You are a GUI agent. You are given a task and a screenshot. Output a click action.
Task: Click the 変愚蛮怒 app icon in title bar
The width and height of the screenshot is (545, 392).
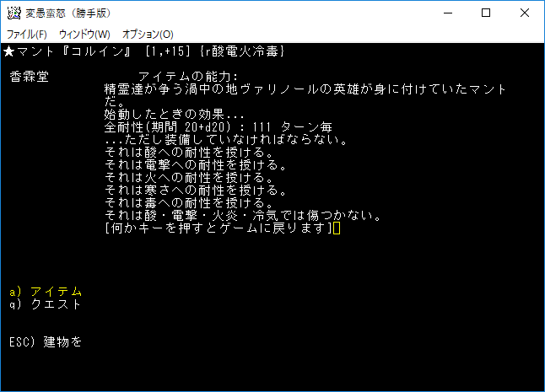pos(13,13)
